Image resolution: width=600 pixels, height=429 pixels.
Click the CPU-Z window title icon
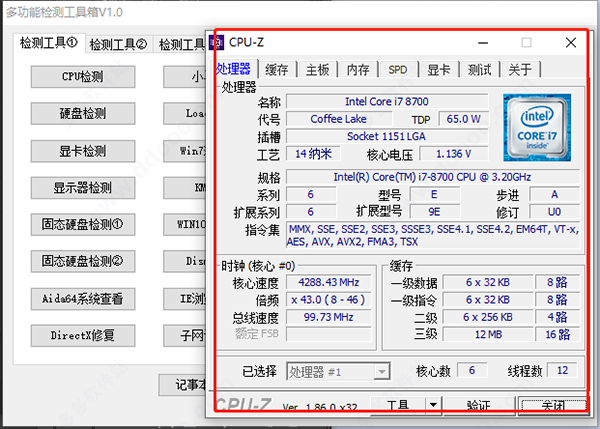(x=217, y=42)
